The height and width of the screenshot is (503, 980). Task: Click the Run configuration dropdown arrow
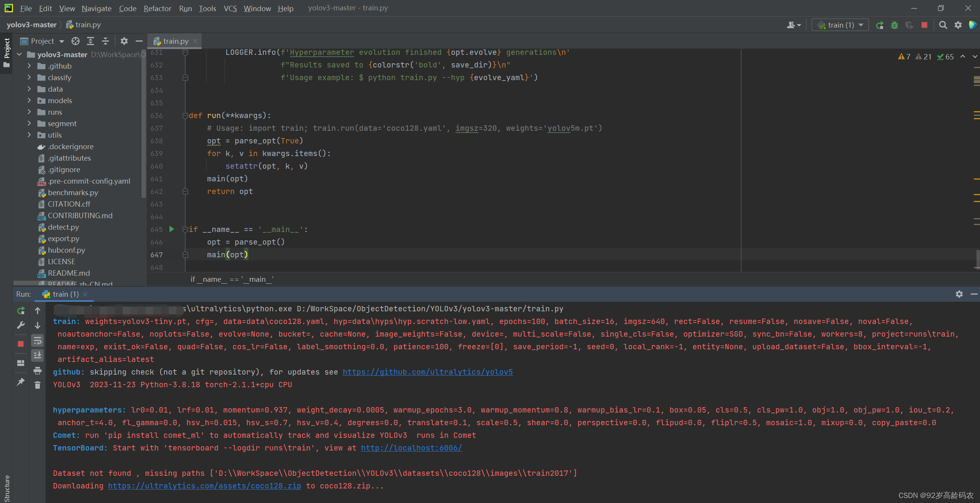(861, 26)
